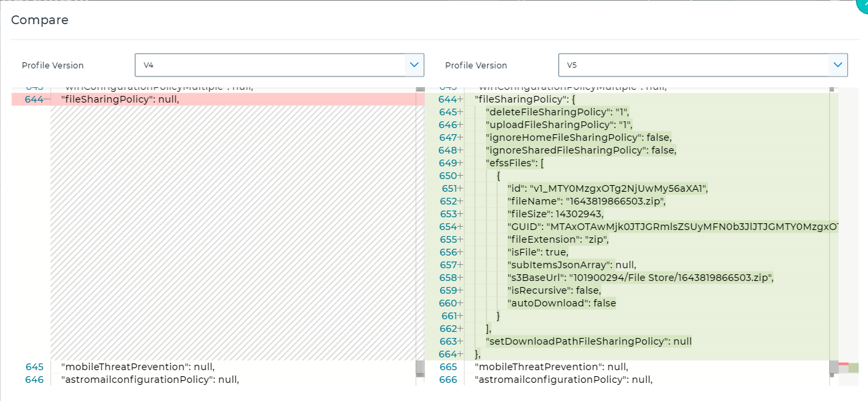The image size is (868, 401).
Task: Click inside the V4 version input field
Action: coord(268,65)
